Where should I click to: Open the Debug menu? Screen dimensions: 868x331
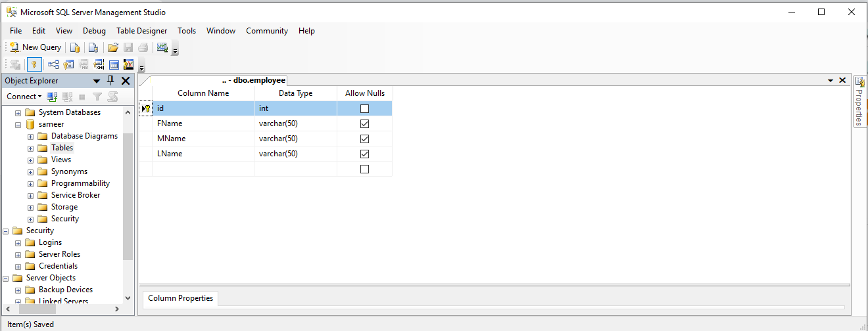[x=94, y=31]
